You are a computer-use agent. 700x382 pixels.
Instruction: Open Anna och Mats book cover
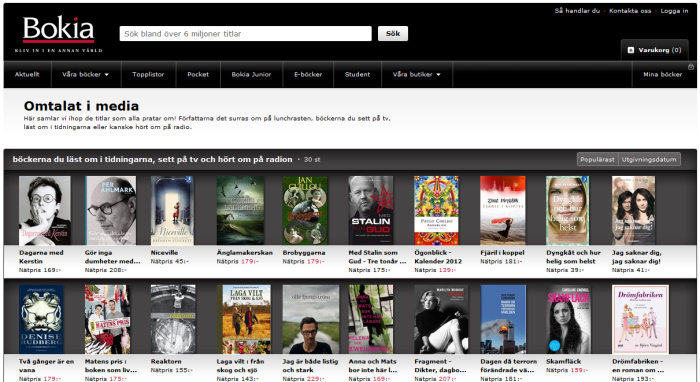371,319
